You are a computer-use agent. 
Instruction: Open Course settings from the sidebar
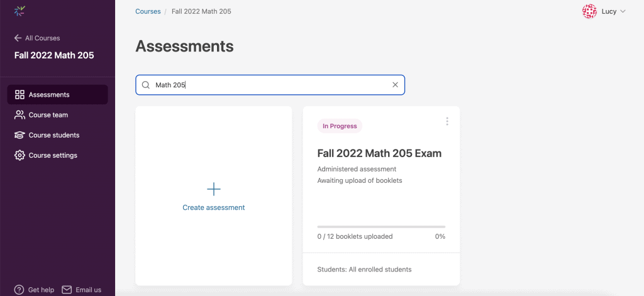53,155
